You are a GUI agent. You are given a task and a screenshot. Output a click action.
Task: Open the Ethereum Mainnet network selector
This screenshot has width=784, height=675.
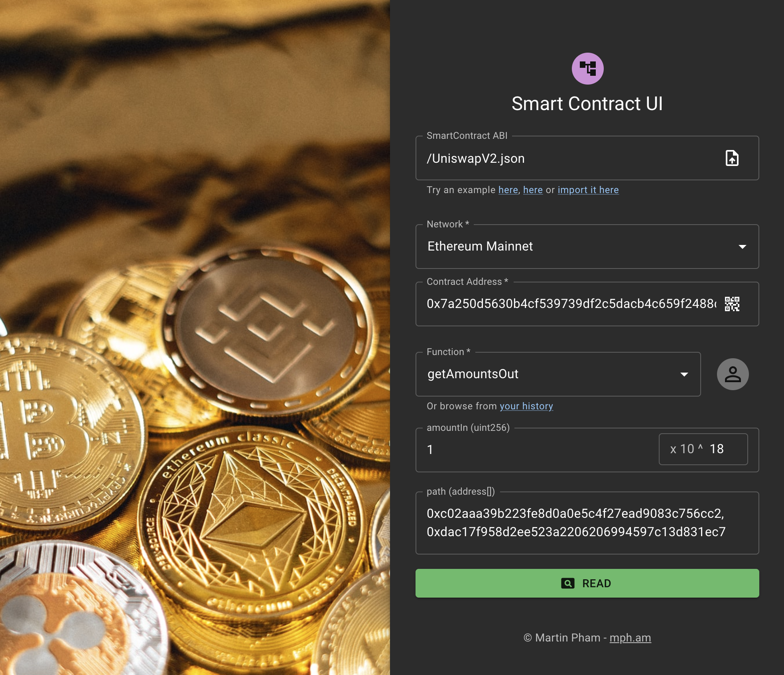pos(587,247)
